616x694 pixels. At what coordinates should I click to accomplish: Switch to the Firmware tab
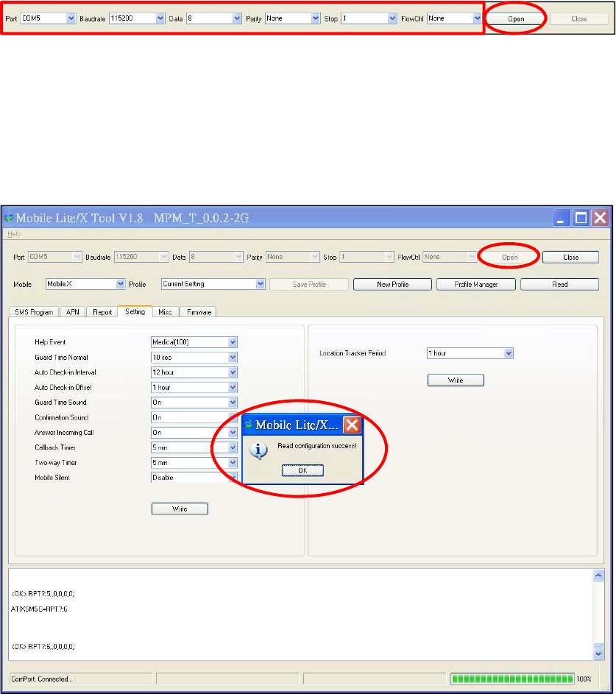pos(199,312)
